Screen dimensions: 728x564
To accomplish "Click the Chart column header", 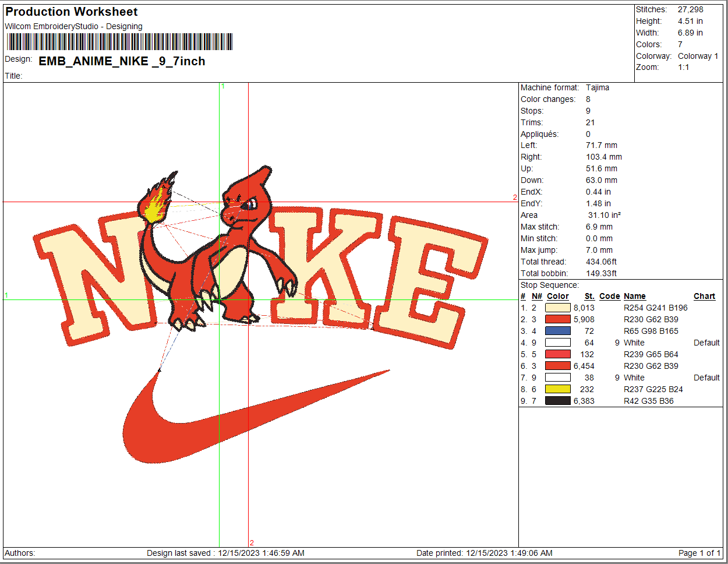I will (704, 296).
